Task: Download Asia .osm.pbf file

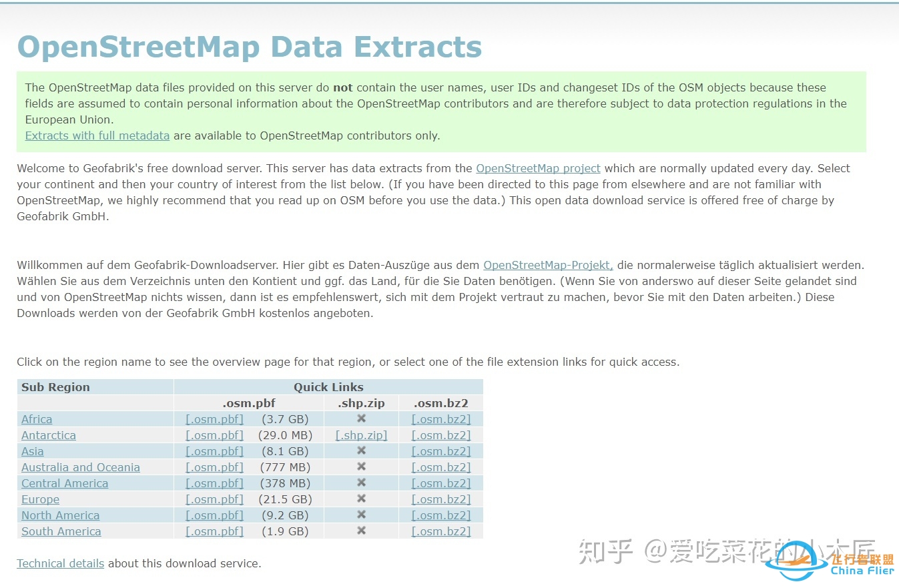Action: (x=214, y=451)
